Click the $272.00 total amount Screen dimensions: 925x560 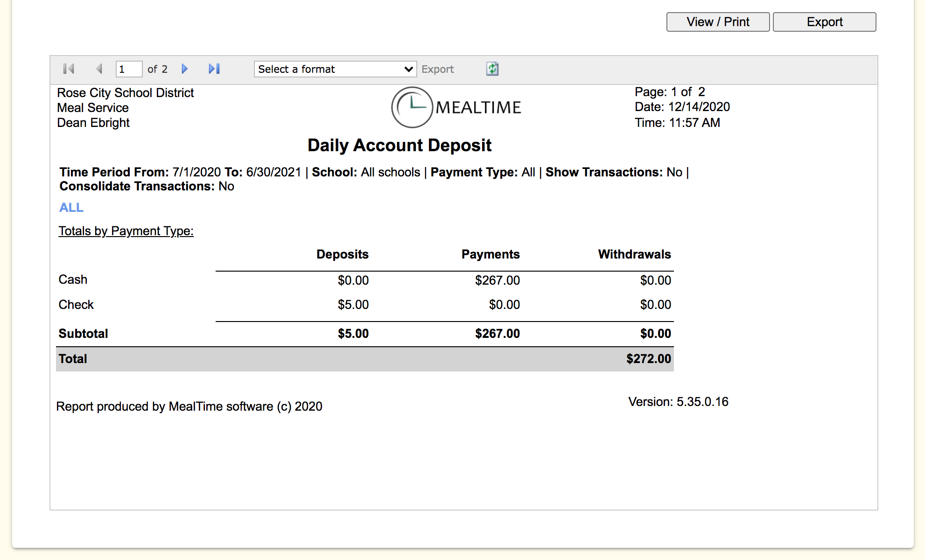[x=648, y=359]
